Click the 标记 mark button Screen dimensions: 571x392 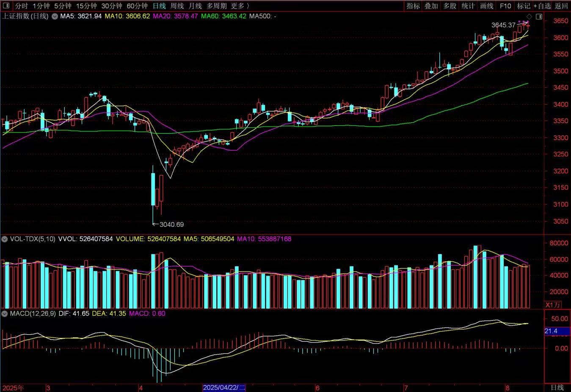pyautogui.click(x=524, y=6)
